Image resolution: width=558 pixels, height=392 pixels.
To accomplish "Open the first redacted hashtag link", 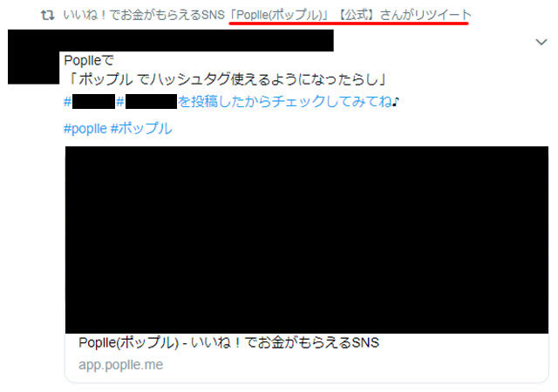I will [90, 102].
